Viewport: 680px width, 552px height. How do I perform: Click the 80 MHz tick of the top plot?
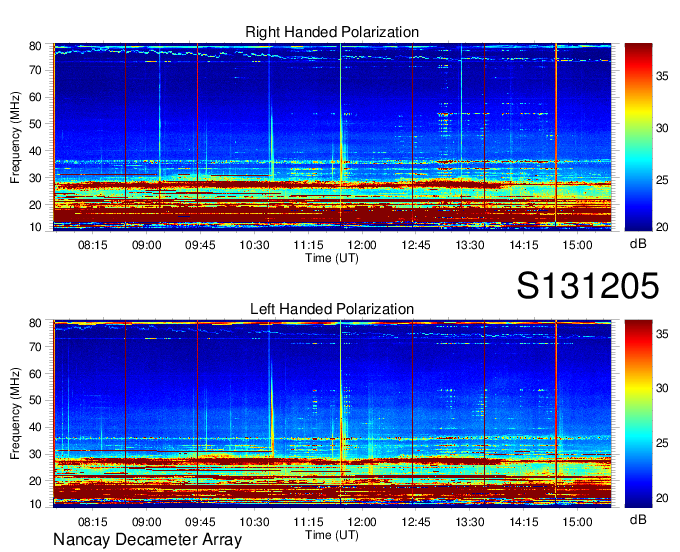click(x=35, y=46)
